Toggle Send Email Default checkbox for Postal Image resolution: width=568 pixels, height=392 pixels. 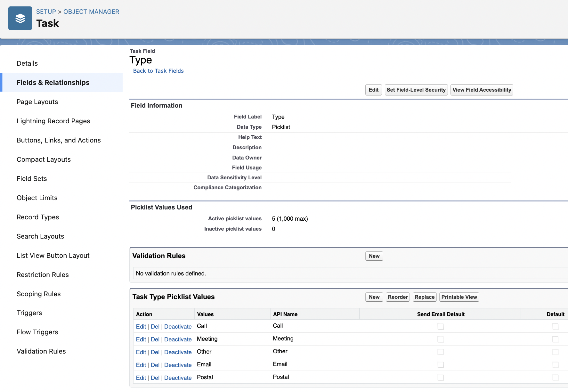point(441,378)
